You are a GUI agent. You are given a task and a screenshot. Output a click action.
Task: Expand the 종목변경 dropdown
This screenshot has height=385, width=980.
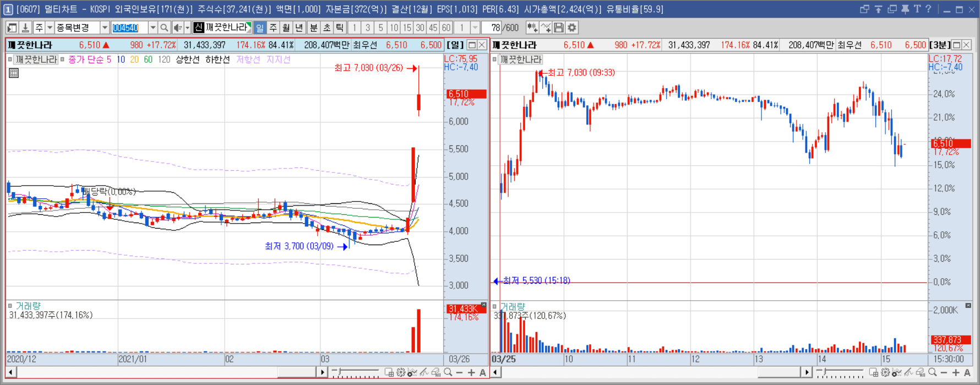pos(105,28)
